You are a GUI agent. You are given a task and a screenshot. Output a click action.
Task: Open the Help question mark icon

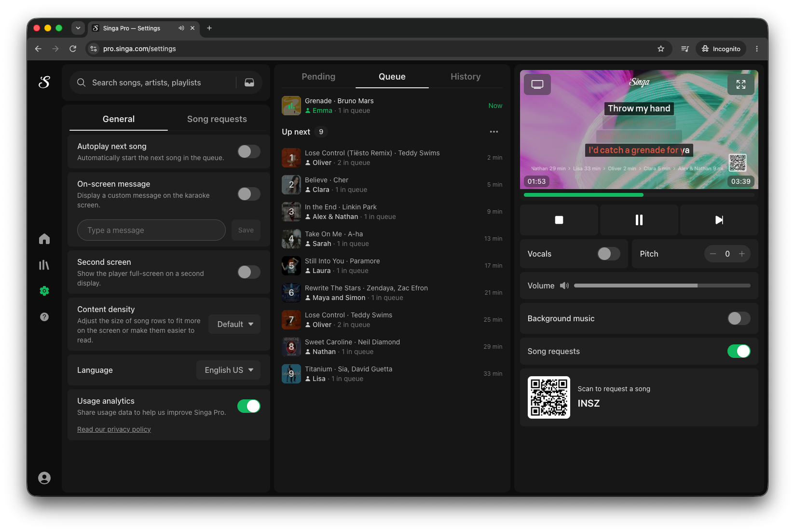click(44, 317)
